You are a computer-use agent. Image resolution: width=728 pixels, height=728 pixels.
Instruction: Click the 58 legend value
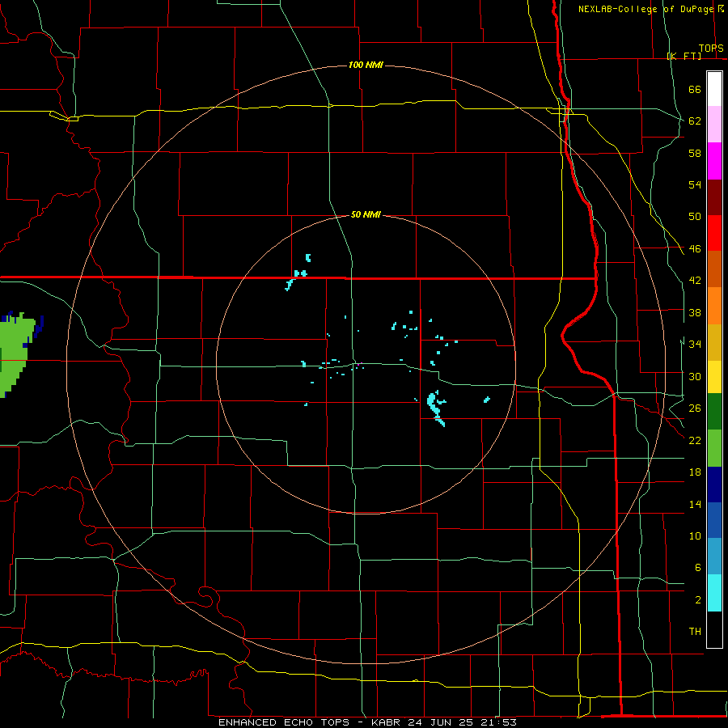[x=695, y=153]
